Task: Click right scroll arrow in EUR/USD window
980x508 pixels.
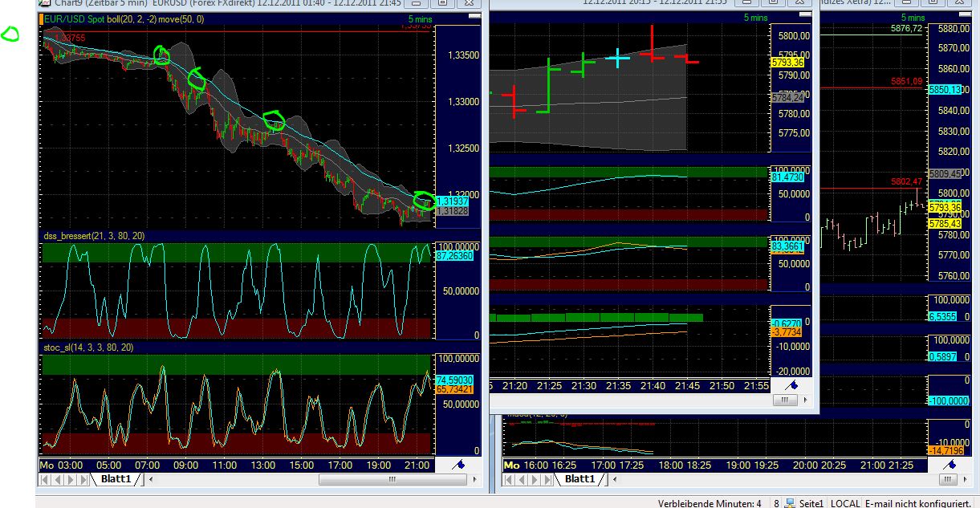Action: [x=475, y=479]
